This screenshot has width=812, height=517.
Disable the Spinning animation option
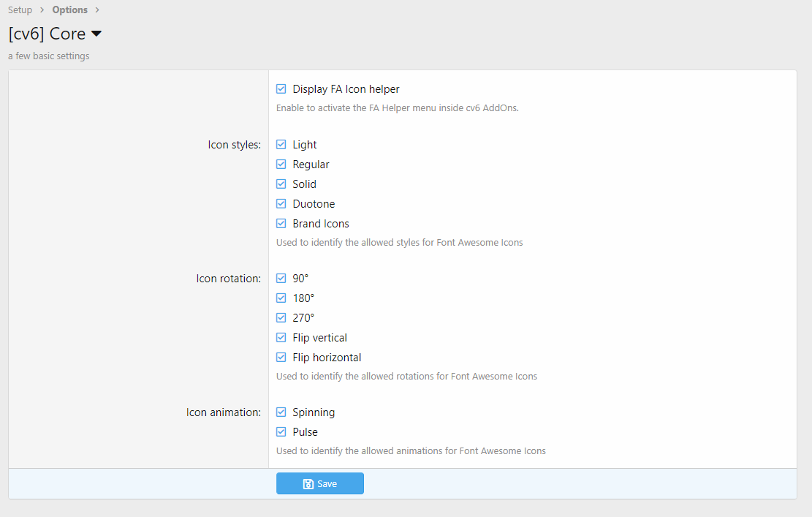(x=281, y=412)
